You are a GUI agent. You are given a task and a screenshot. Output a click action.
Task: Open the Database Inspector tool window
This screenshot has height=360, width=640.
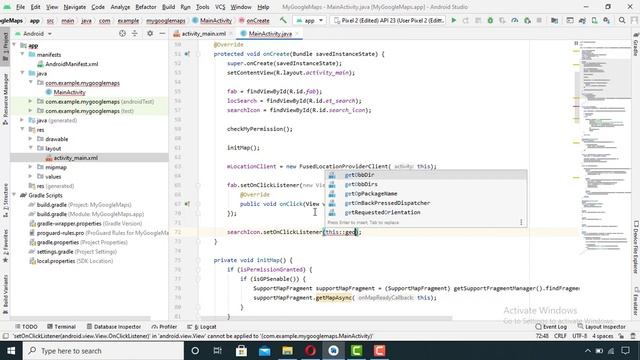(x=113, y=327)
